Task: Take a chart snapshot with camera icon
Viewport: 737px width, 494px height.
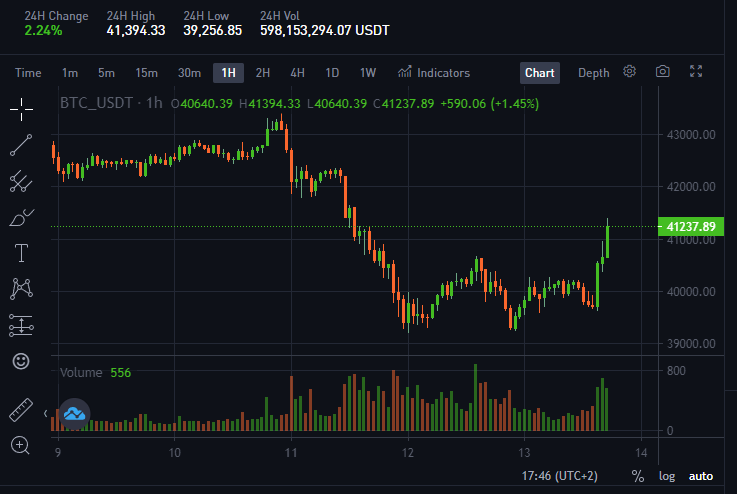Action: [x=663, y=71]
